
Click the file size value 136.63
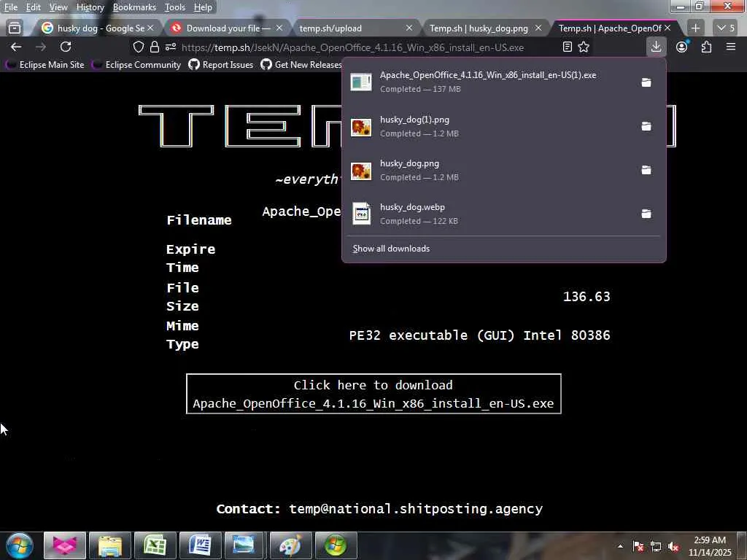pyautogui.click(x=587, y=297)
